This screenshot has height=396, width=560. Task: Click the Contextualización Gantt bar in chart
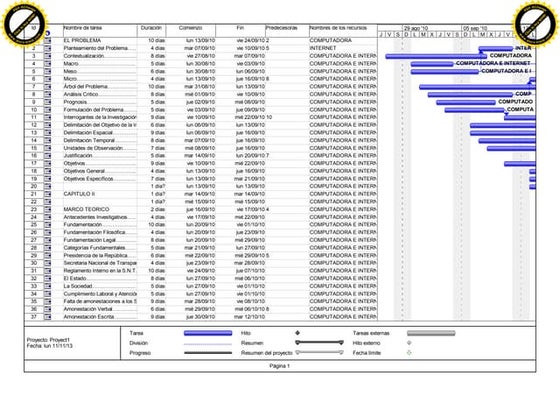click(x=436, y=56)
